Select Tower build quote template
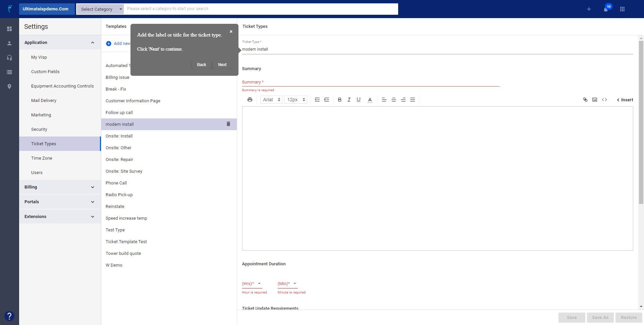 169,254
